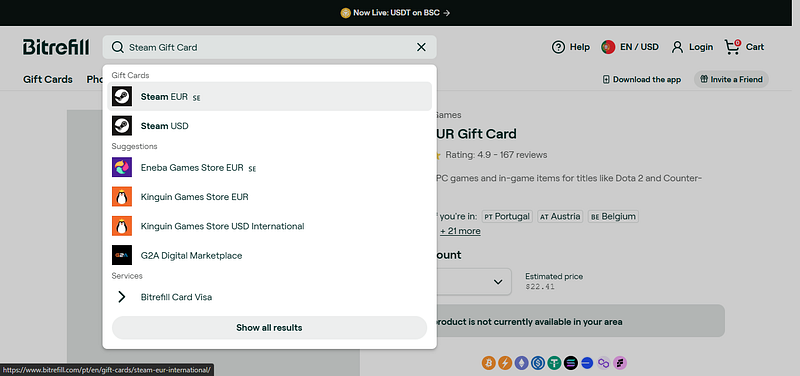Click the Belgium country tag
800x376 pixels.
(x=613, y=216)
